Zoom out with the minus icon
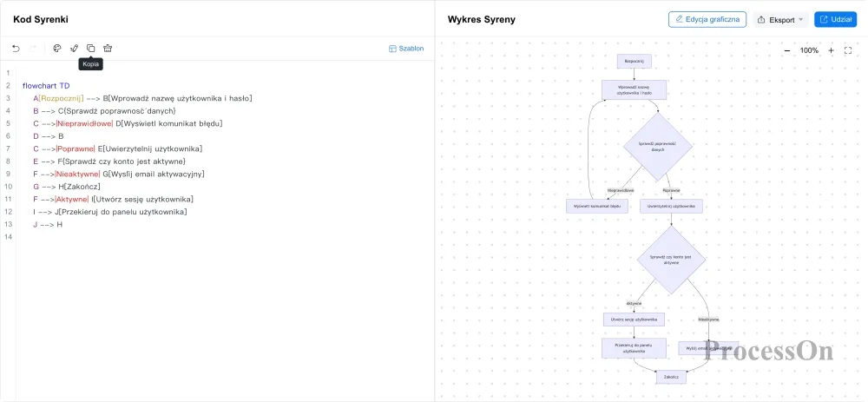 pos(787,50)
